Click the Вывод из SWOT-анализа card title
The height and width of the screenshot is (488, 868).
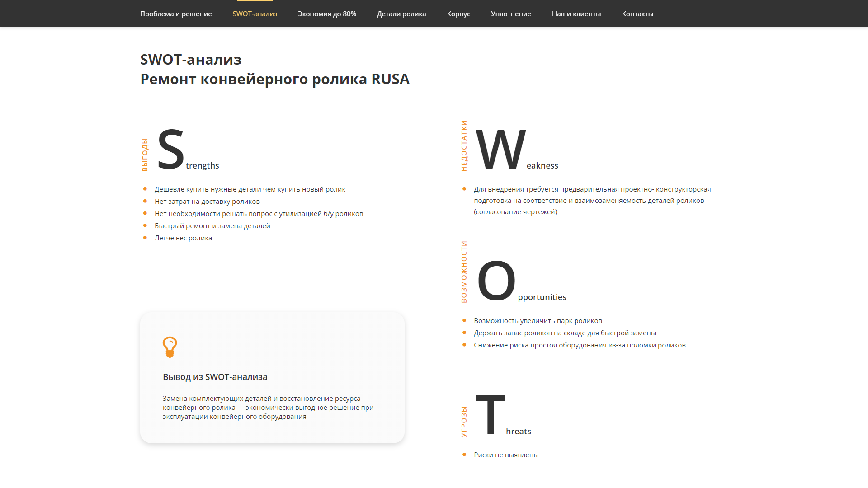(215, 377)
